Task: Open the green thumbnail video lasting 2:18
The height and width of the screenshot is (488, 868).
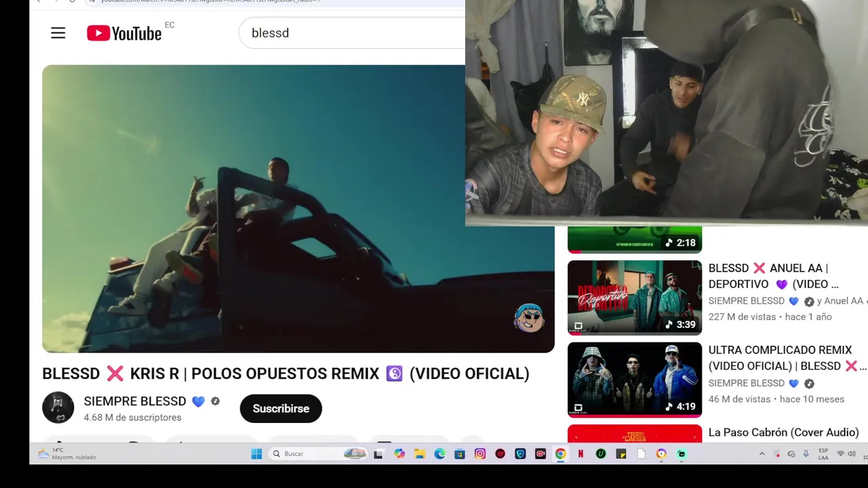Action: (635, 239)
